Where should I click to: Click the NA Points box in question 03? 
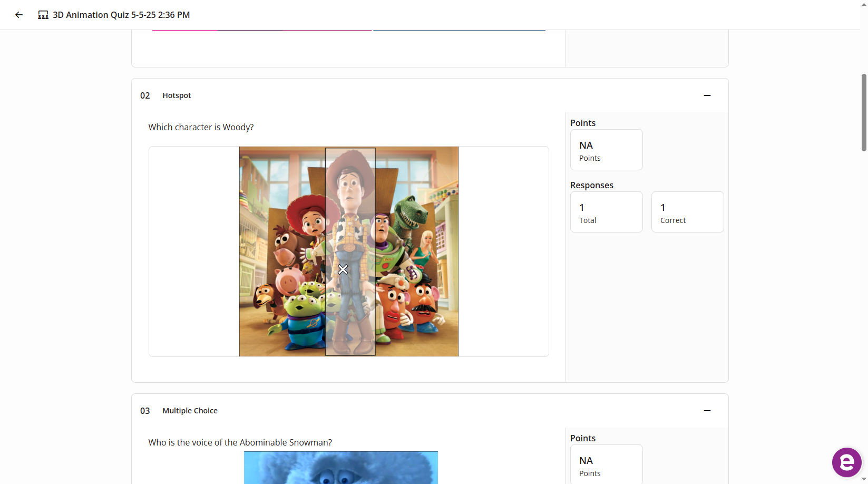click(x=607, y=464)
